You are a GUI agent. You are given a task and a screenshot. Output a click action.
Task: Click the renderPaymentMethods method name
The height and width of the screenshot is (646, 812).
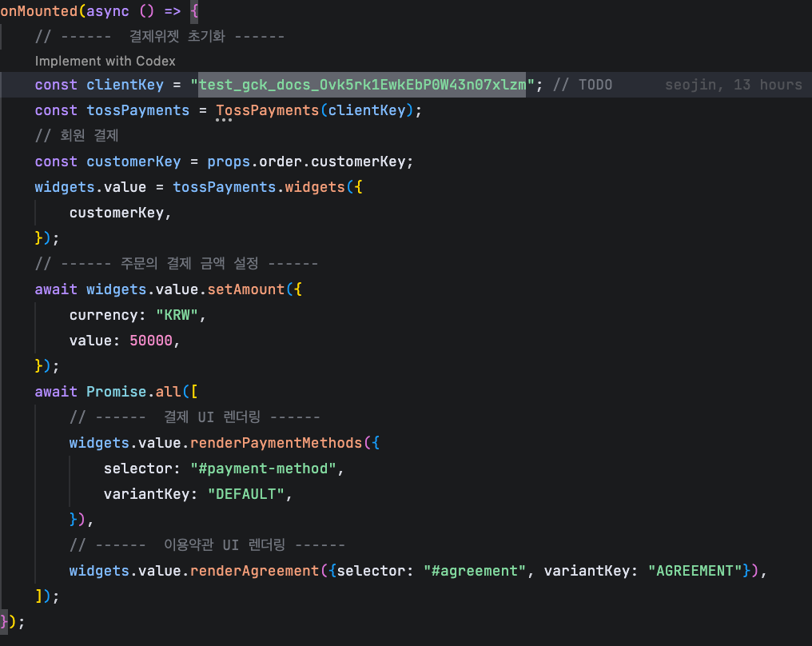pyautogui.click(x=276, y=443)
